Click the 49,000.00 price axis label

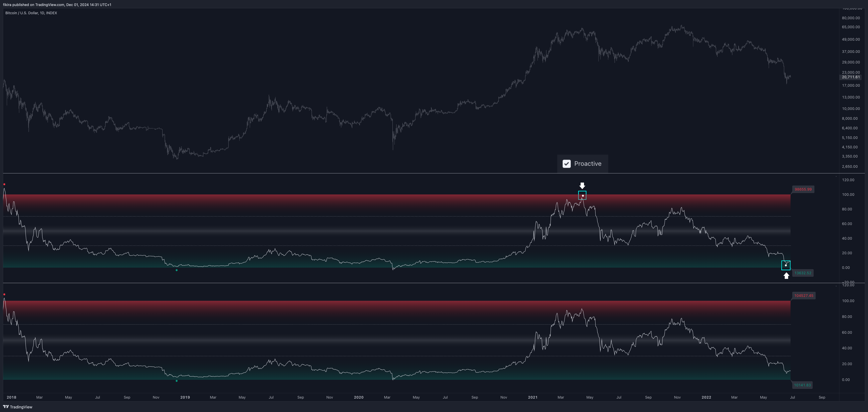[851, 39]
